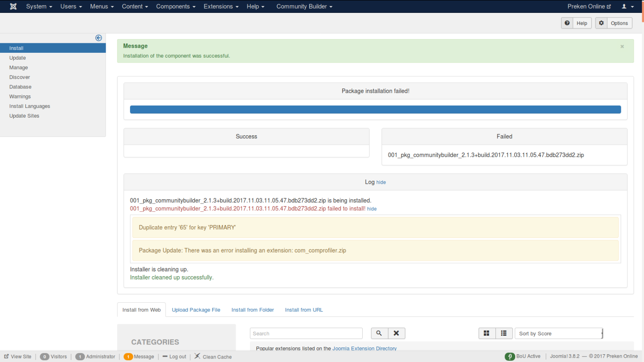This screenshot has width=644, height=362.
Task: Open Install Languages in sidebar
Action: (30, 106)
